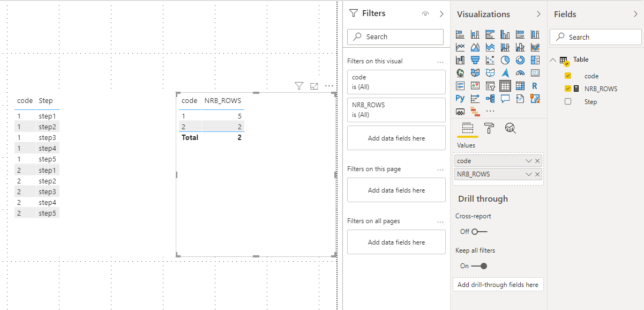The height and width of the screenshot is (310, 644).
Task: Focus the Filters pane Search box
Action: tap(395, 36)
